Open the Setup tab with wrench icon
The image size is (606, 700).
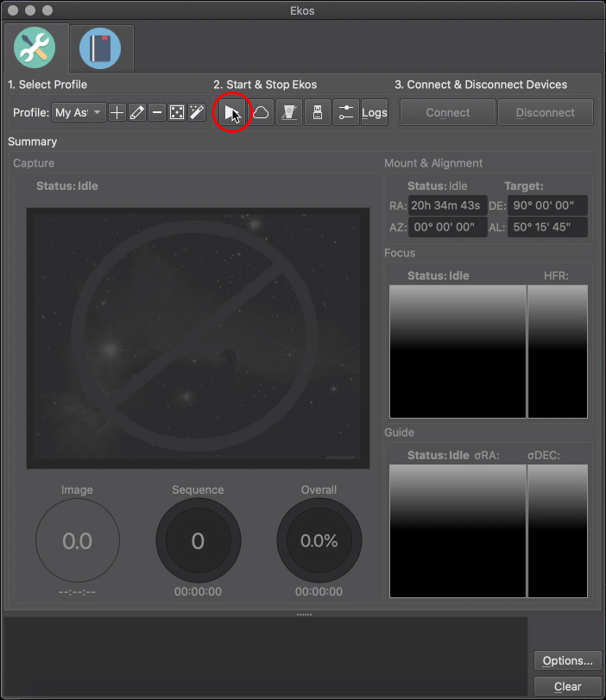click(x=35, y=48)
